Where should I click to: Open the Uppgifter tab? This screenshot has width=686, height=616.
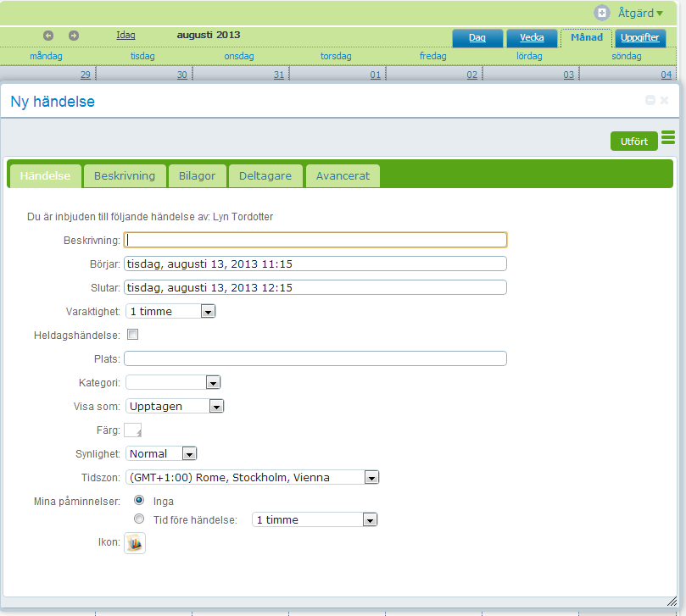point(640,38)
